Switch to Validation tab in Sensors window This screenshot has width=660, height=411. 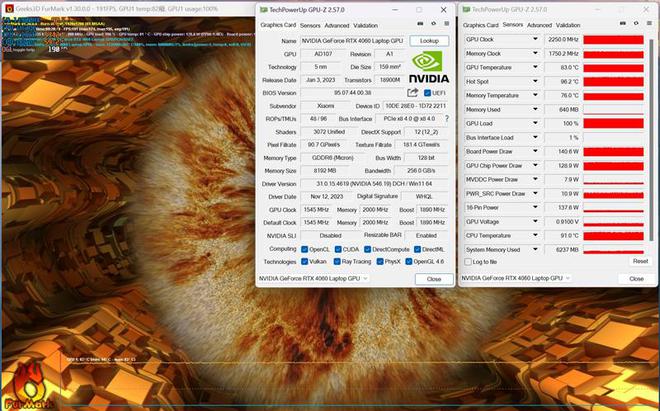[x=568, y=25]
